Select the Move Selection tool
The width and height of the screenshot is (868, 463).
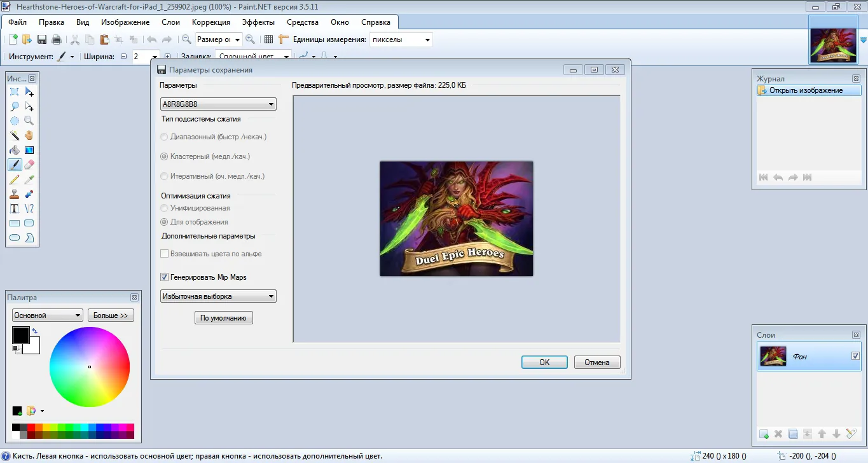[x=29, y=107]
